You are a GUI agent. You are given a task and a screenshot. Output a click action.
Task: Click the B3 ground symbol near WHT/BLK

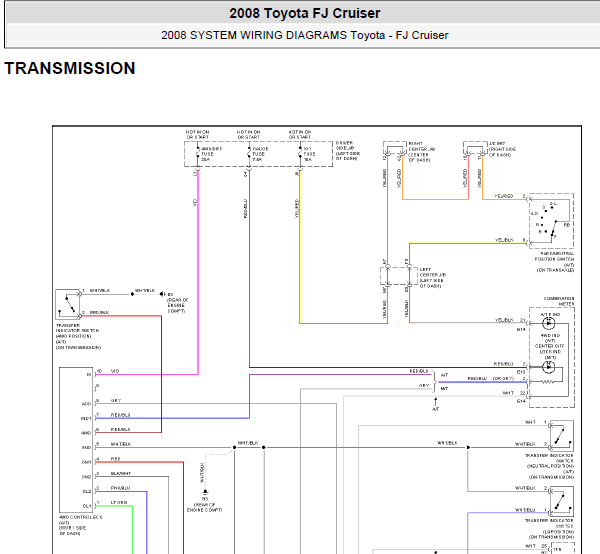[205, 491]
